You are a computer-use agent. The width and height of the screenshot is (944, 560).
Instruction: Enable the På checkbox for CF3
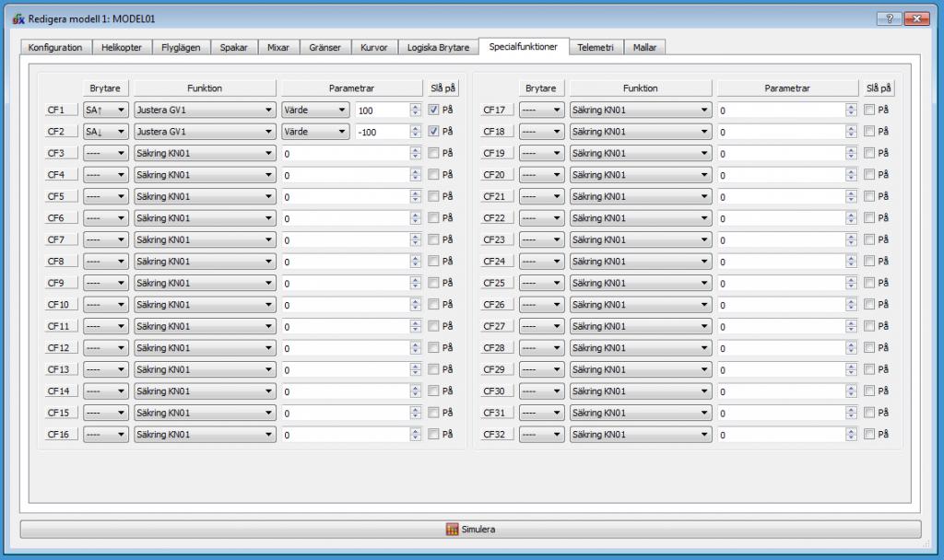coord(433,154)
